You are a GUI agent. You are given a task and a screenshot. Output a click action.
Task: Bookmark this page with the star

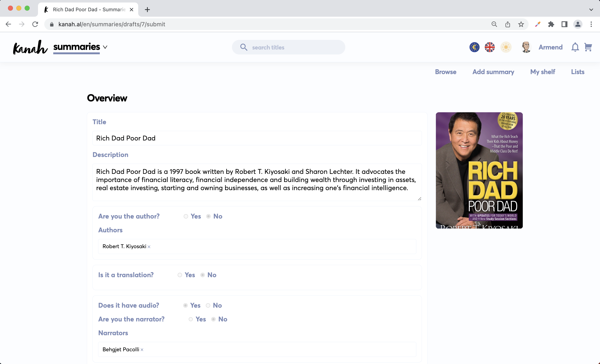coord(521,24)
